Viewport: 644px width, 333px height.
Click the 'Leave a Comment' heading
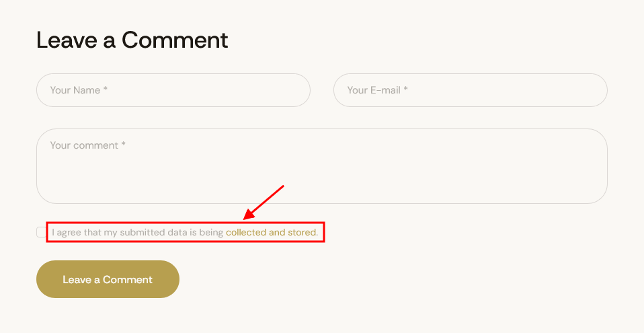click(132, 40)
